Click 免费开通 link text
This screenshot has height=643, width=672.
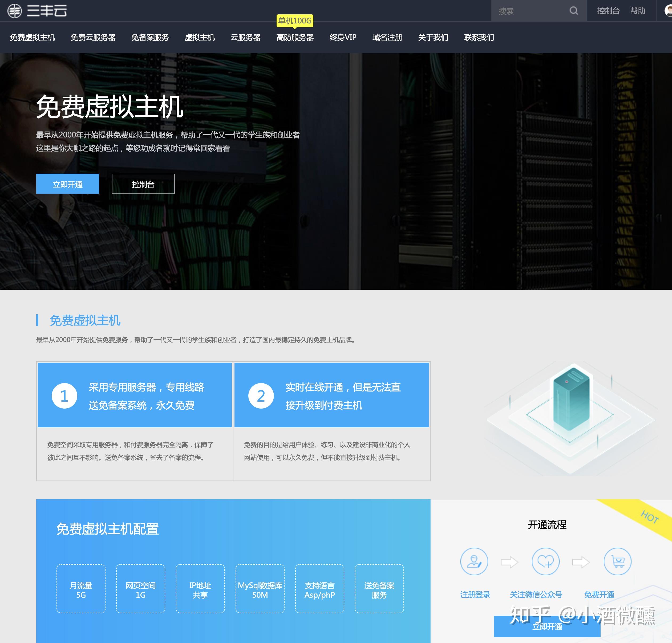(x=599, y=595)
